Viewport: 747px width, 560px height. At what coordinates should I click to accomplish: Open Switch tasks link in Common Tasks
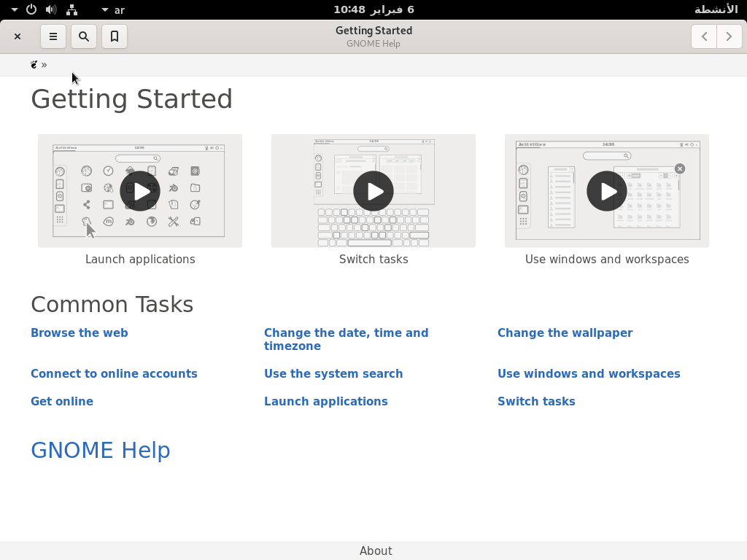[x=536, y=402]
